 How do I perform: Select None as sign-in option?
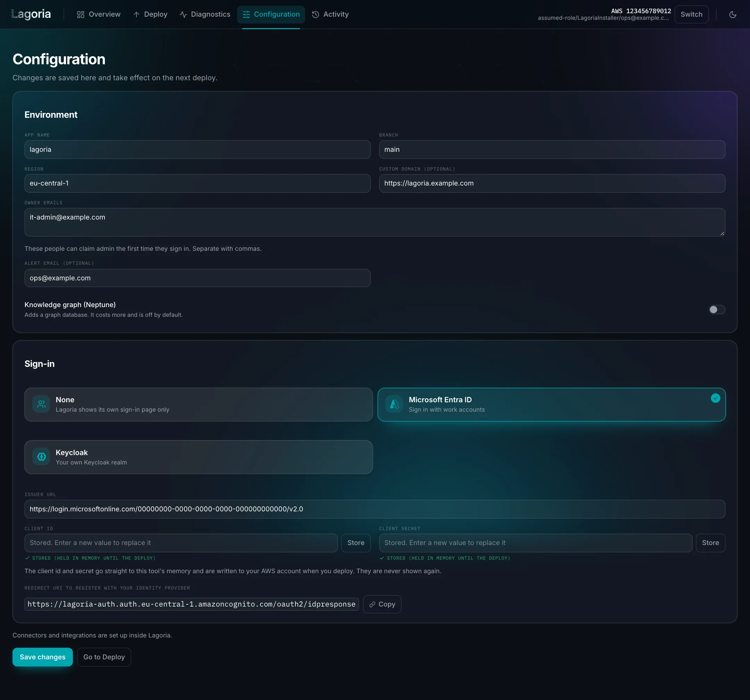199,404
